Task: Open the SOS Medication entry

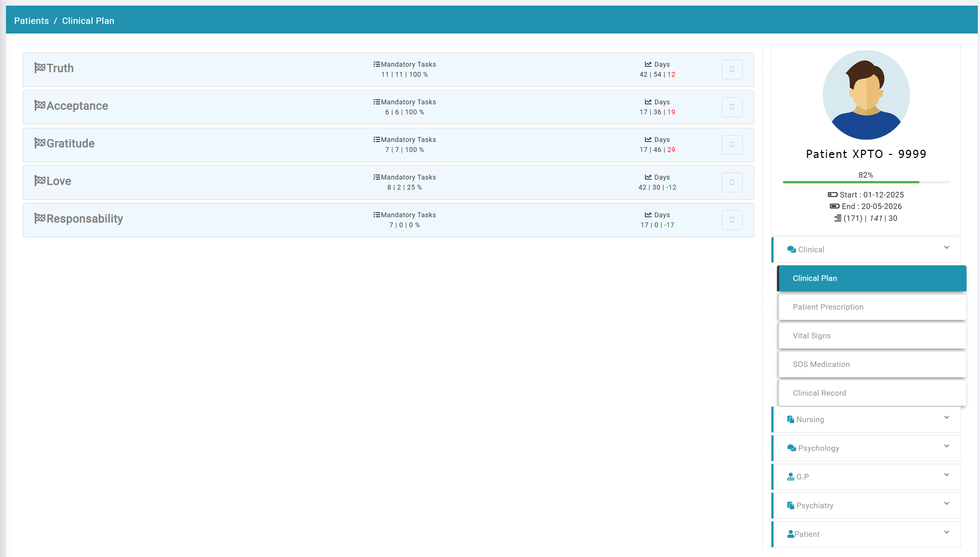Action: [x=821, y=364]
